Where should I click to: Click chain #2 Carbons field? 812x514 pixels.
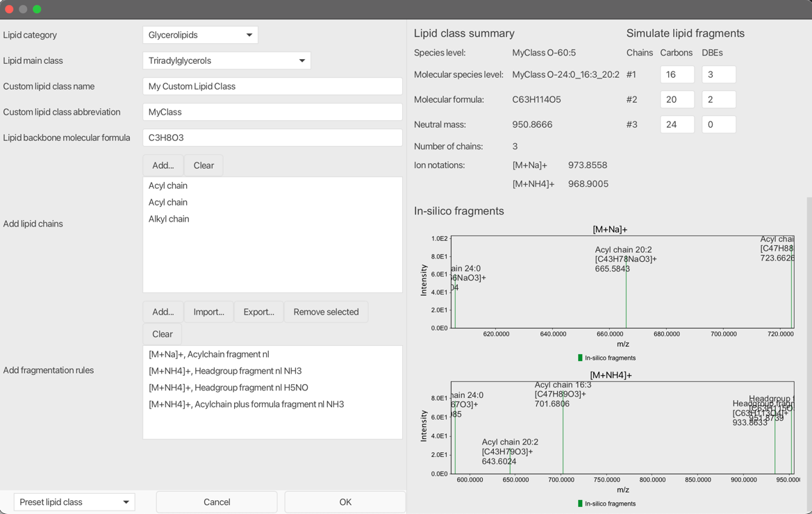point(677,99)
